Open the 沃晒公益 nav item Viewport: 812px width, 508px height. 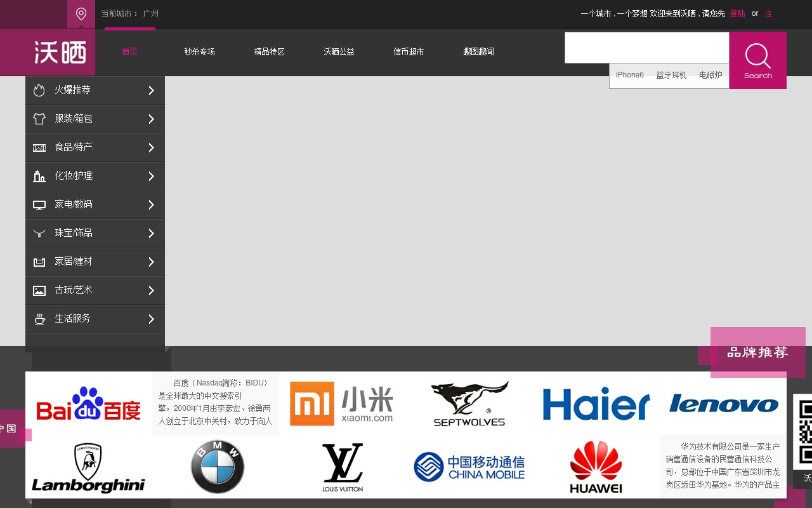click(339, 51)
